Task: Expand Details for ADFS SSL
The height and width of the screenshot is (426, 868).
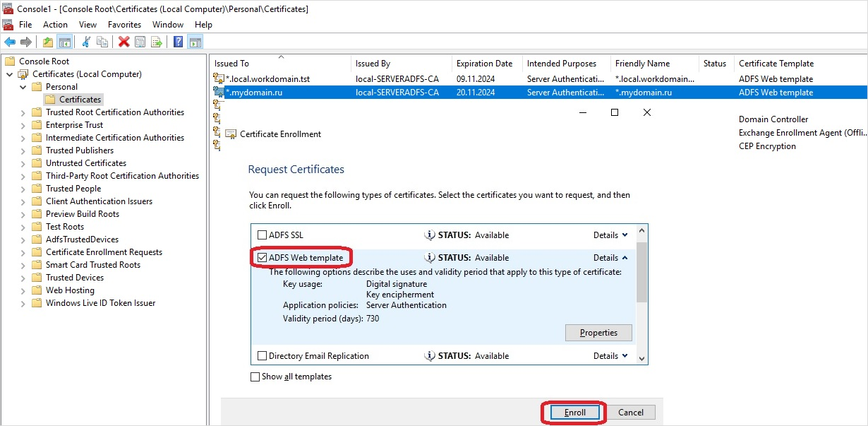Action: click(610, 235)
